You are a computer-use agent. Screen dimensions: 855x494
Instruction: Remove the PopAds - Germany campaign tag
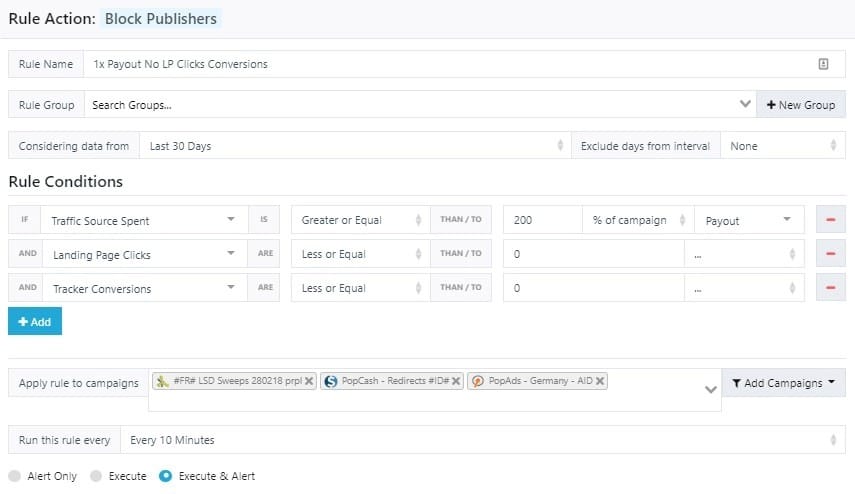click(x=600, y=381)
